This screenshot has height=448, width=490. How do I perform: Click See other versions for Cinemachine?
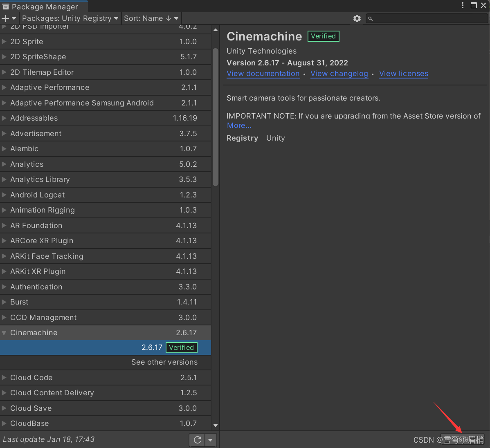point(164,362)
